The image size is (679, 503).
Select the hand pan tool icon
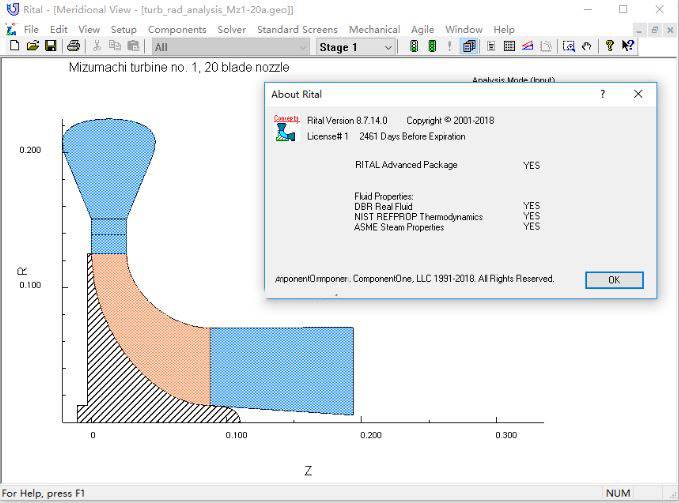pos(587,46)
